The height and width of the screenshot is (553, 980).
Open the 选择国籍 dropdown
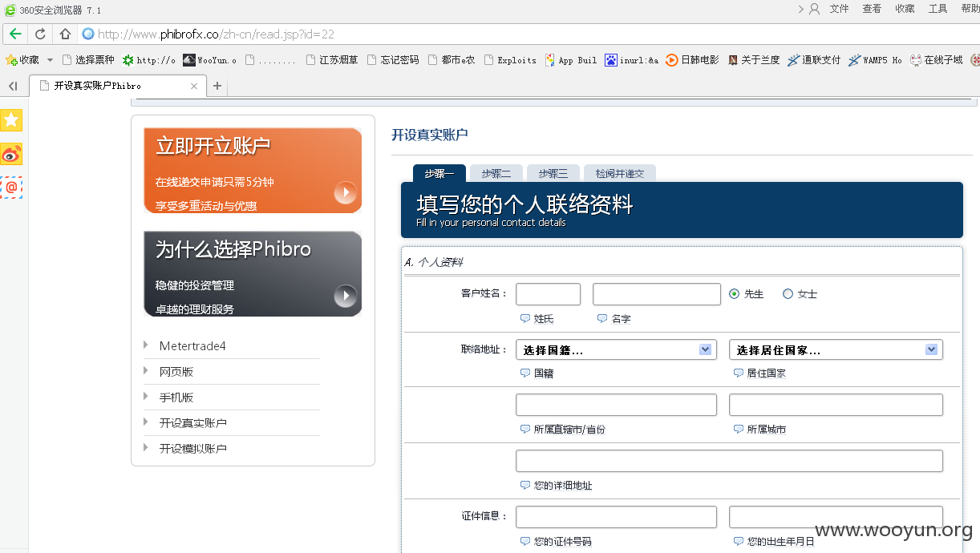pos(616,349)
